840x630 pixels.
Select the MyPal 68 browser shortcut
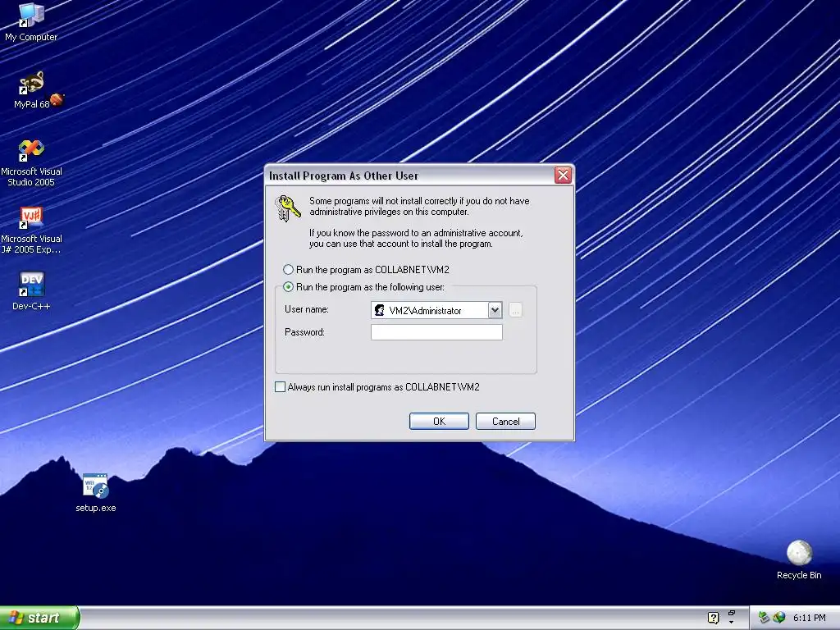click(x=31, y=90)
